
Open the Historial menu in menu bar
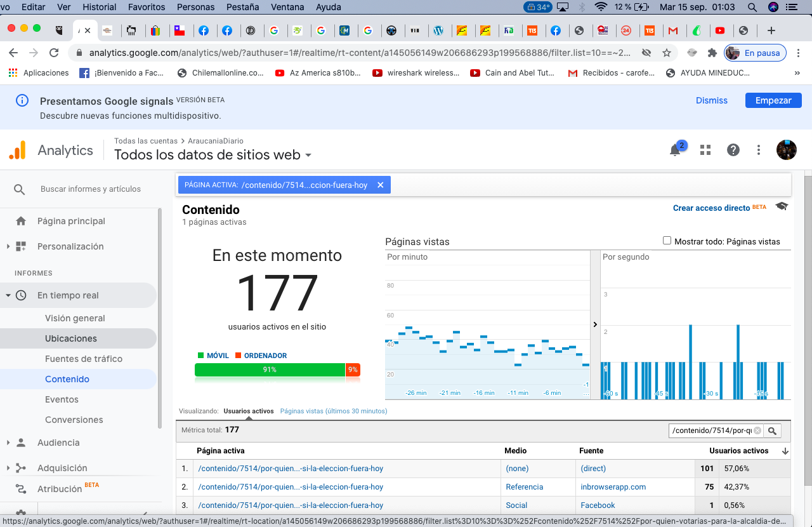99,7
